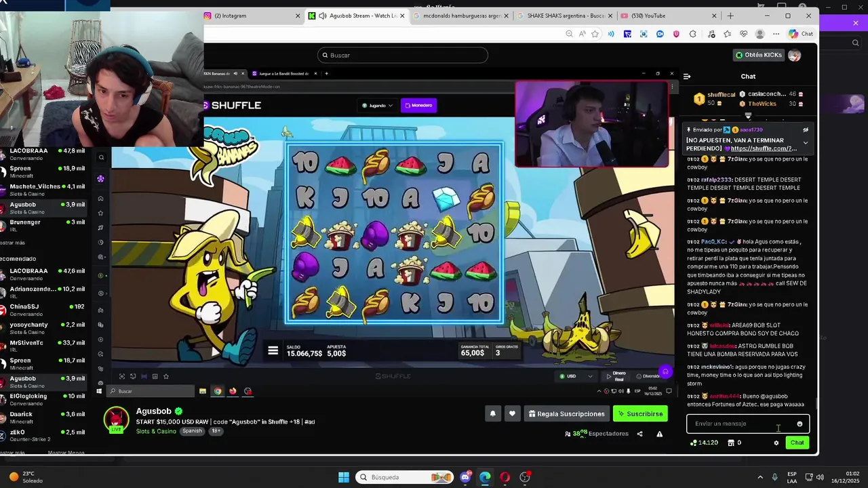Share the stream via share icon
The width and height of the screenshot is (868, 488).
pyautogui.click(x=639, y=434)
